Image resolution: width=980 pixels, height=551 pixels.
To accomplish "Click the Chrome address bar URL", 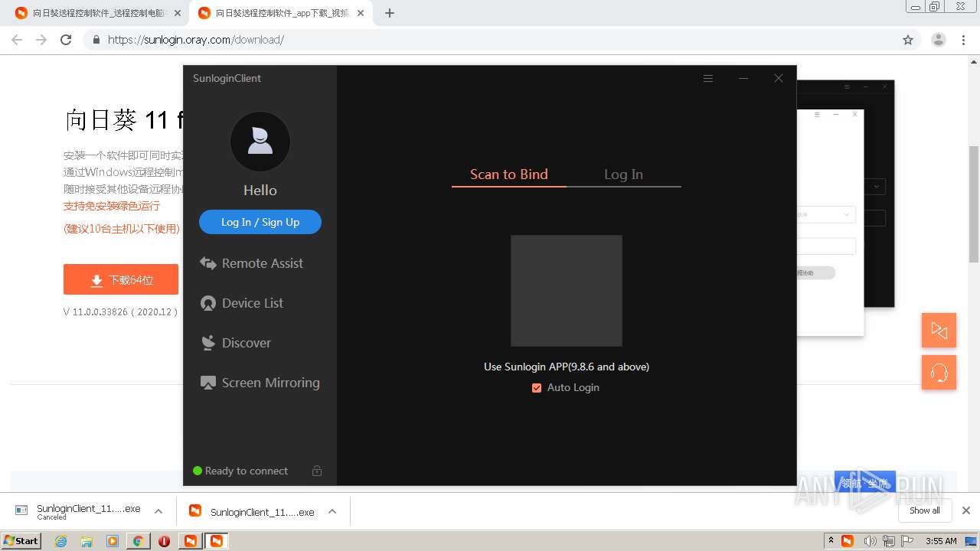I will [196, 40].
